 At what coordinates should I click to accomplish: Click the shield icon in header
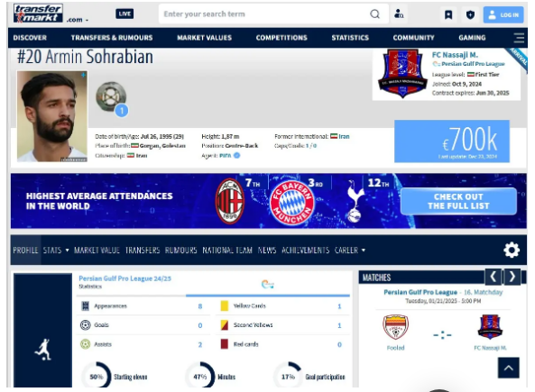pyautogui.click(x=470, y=14)
